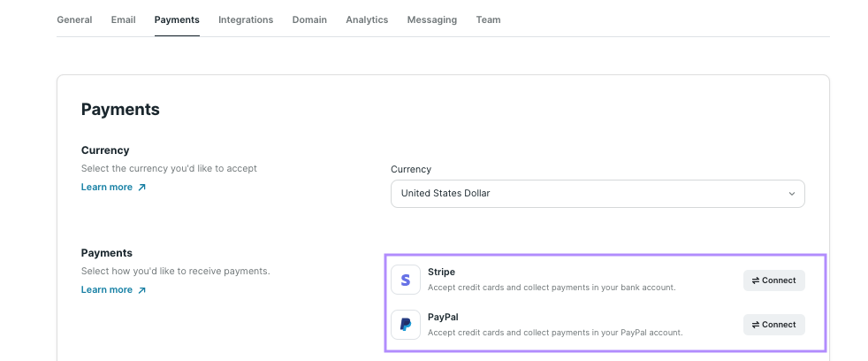Go to the Domain tab

[309, 19]
